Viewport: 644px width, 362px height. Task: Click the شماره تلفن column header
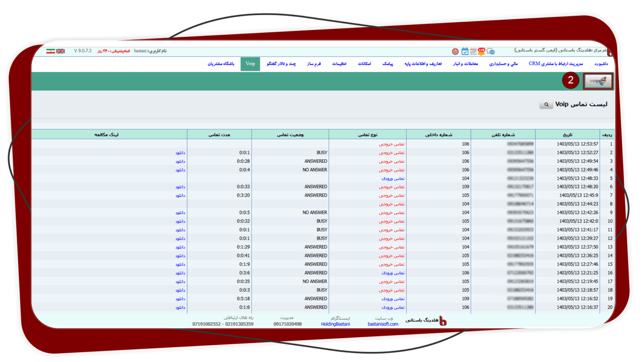503,134
